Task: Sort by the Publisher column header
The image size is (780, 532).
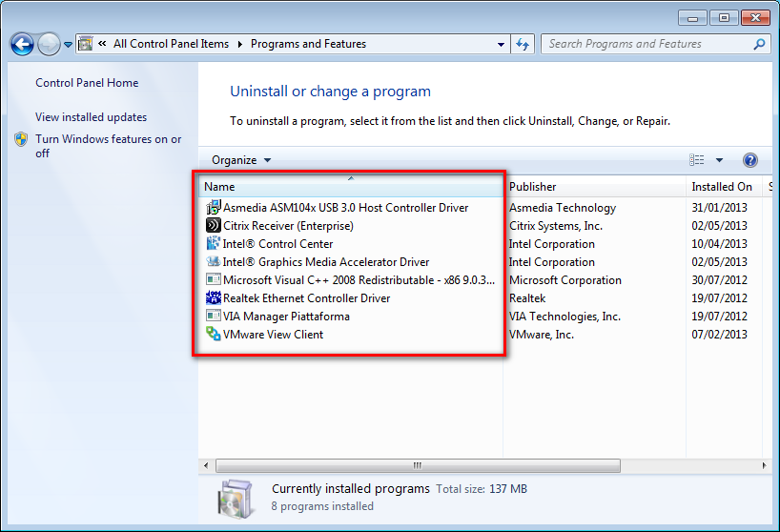Action: click(594, 187)
